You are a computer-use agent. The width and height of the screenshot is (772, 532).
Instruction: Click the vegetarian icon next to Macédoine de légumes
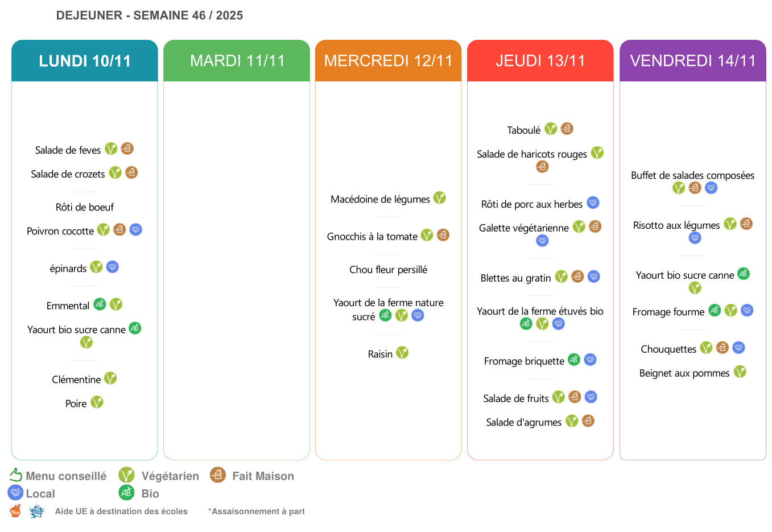point(439,198)
